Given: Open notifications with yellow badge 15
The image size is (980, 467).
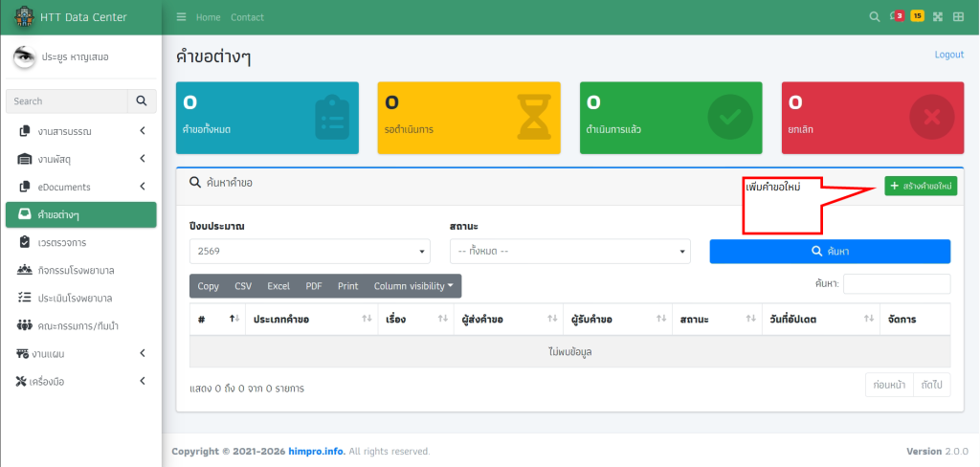Looking at the screenshot, I should point(916,16).
